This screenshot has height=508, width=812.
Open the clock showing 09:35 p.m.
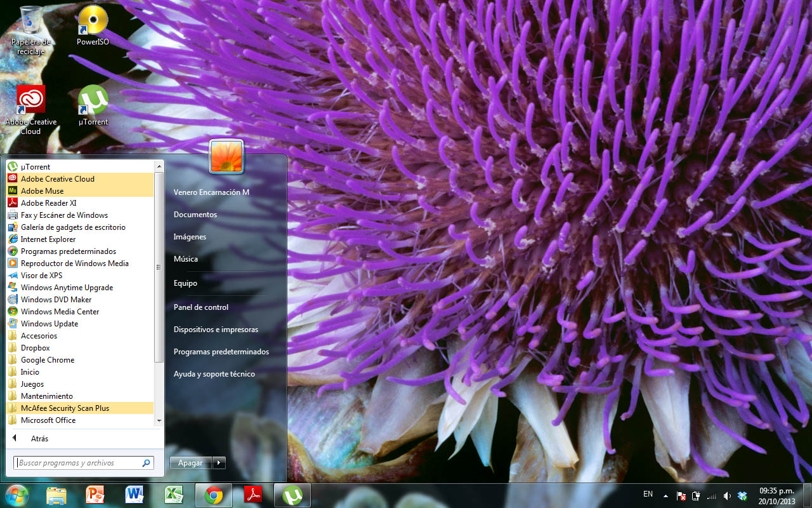776,495
